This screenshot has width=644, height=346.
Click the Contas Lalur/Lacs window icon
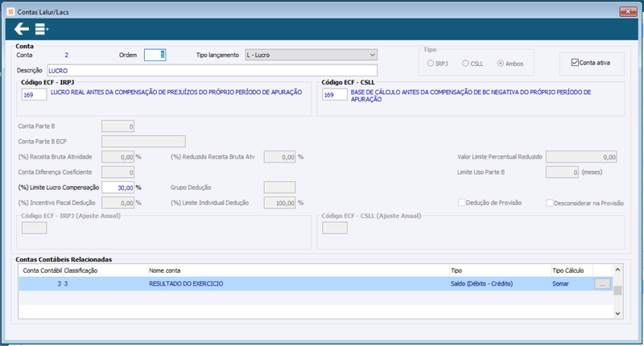coord(10,12)
